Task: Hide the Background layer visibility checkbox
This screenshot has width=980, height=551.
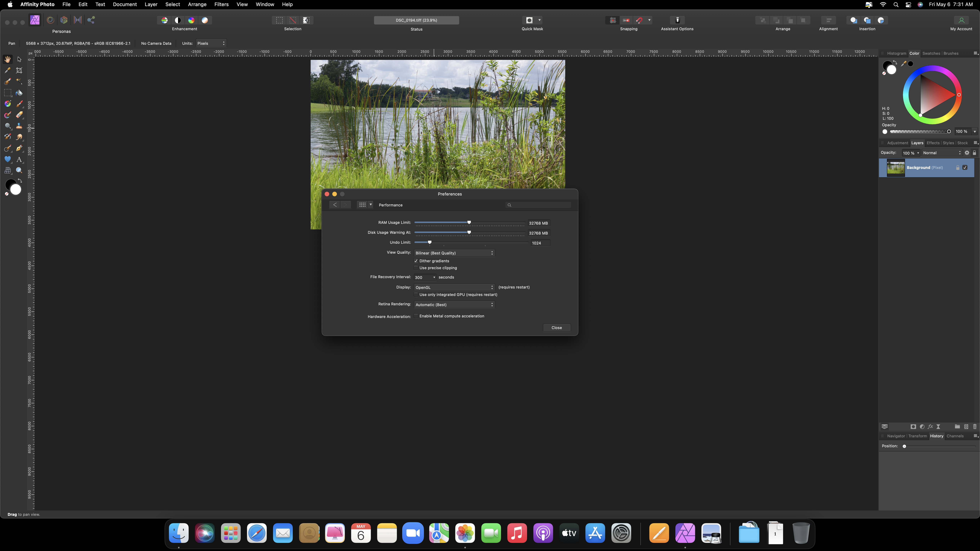Action: click(x=965, y=168)
